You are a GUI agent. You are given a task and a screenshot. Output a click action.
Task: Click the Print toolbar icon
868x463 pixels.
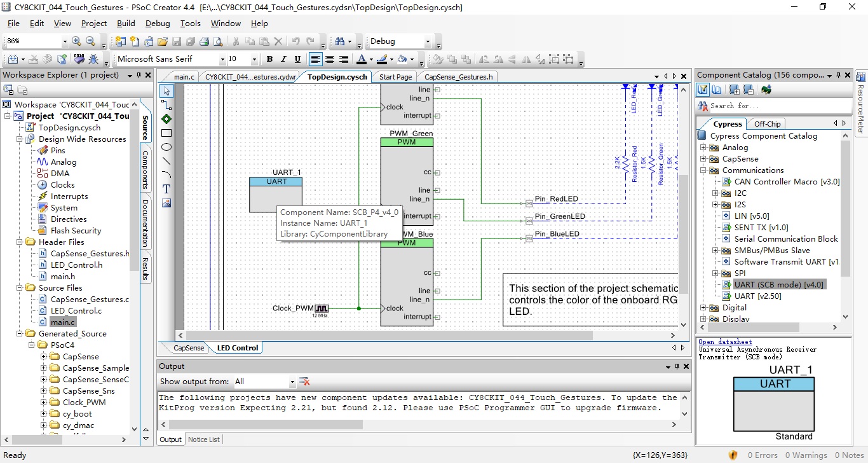[x=204, y=41]
